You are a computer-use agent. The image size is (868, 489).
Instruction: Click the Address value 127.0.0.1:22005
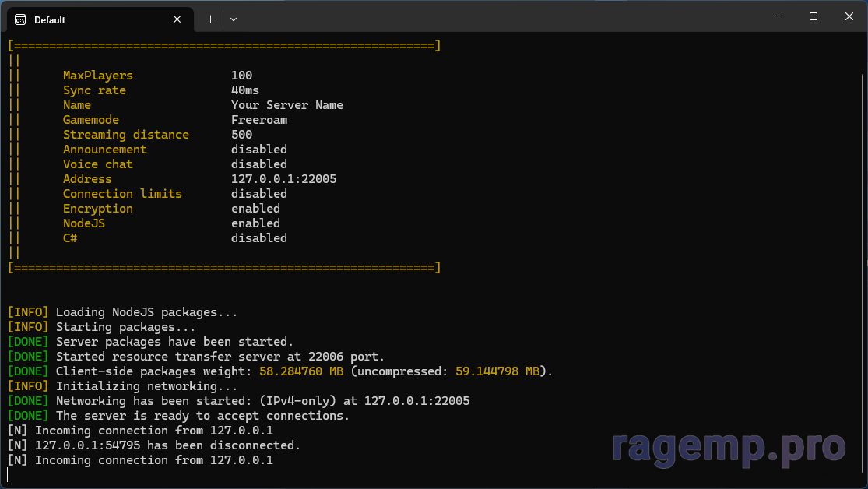[283, 179]
